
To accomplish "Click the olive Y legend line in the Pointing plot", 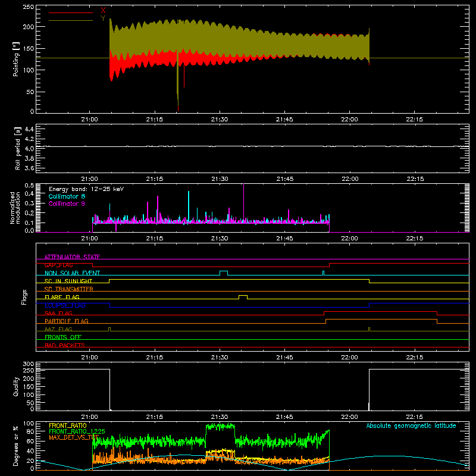I will click(71, 20).
